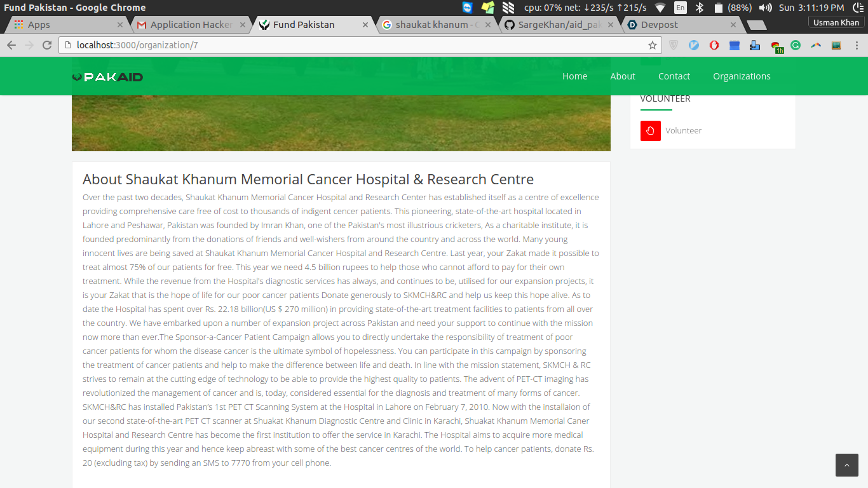Viewport: 868px width, 488px height.
Task: Click the blue computer extension icon
Action: coord(755,45)
